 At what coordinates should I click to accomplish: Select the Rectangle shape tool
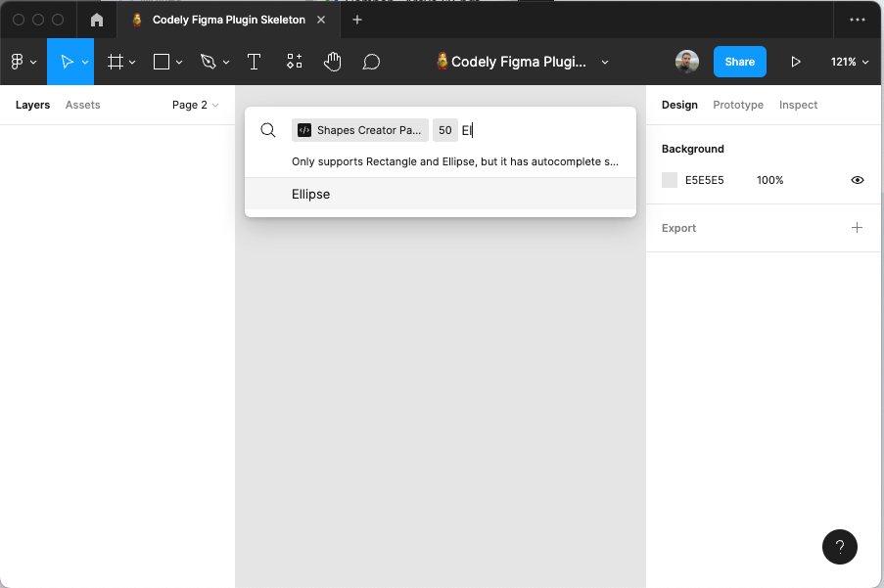pyautogui.click(x=162, y=62)
